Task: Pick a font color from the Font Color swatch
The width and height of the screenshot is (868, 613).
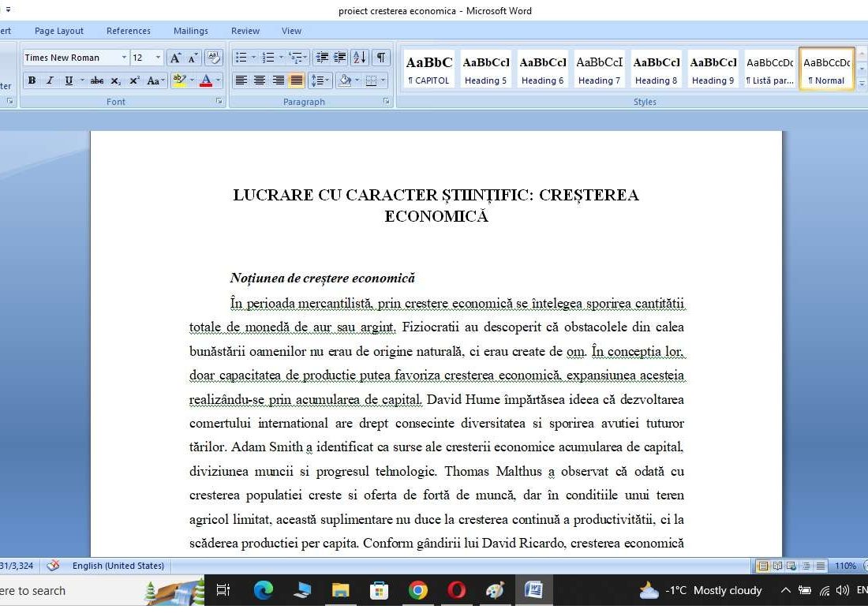Action: coord(208,80)
